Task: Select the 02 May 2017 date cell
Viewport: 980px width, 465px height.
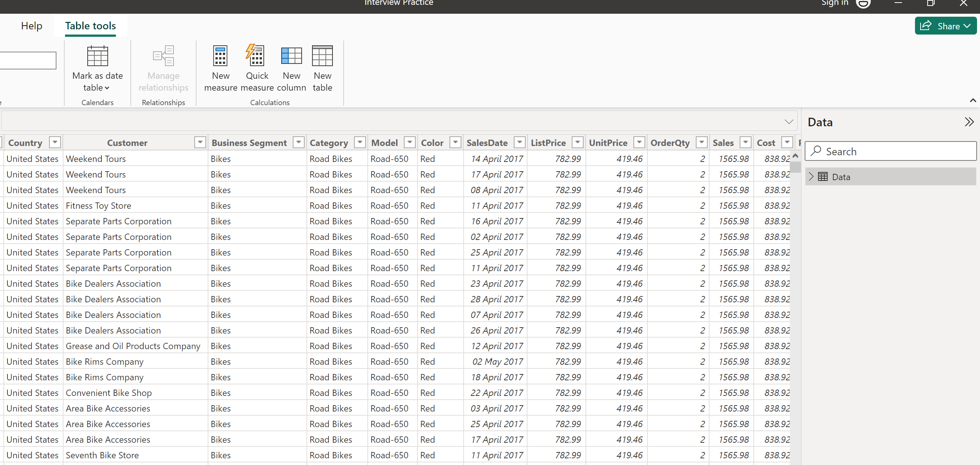Action: point(496,362)
